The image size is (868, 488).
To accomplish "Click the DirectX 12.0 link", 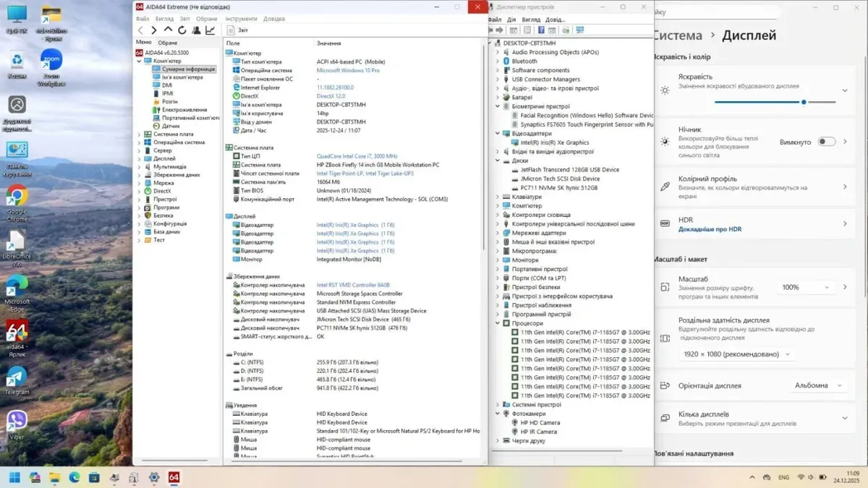I will pyautogui.click(x=331, y=96).
